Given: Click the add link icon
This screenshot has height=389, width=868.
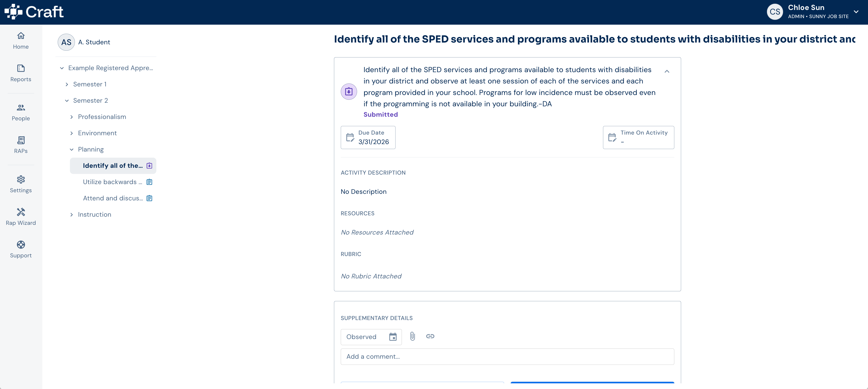Looking at the screenshot, I should tap(430, 336).
